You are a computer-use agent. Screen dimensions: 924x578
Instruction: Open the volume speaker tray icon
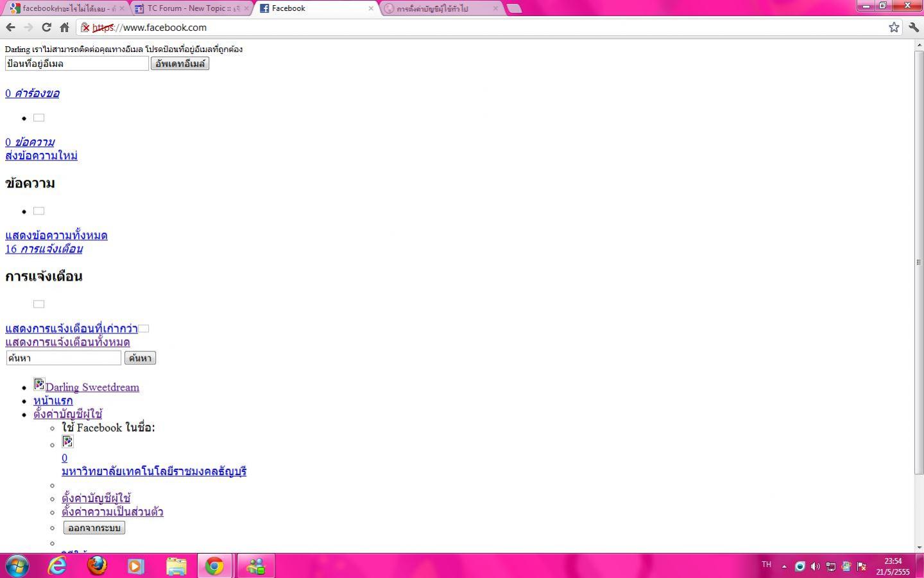point(816,566)
